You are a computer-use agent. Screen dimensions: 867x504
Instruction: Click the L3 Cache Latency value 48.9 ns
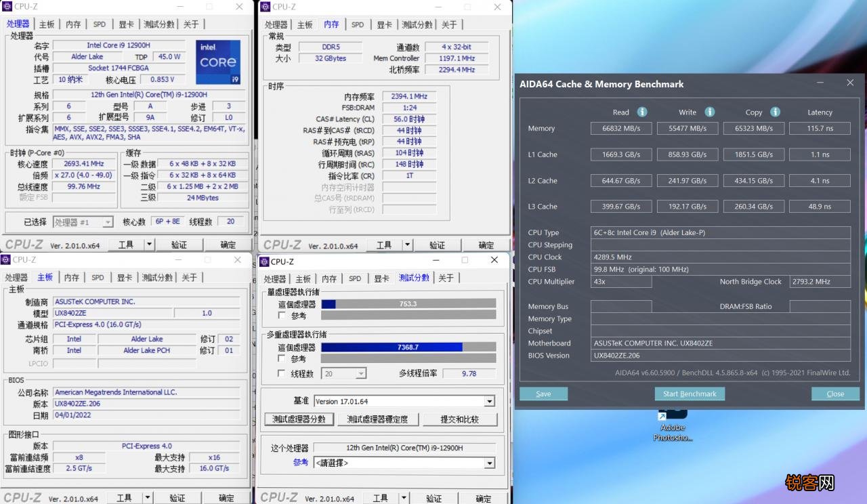point(820,207)
